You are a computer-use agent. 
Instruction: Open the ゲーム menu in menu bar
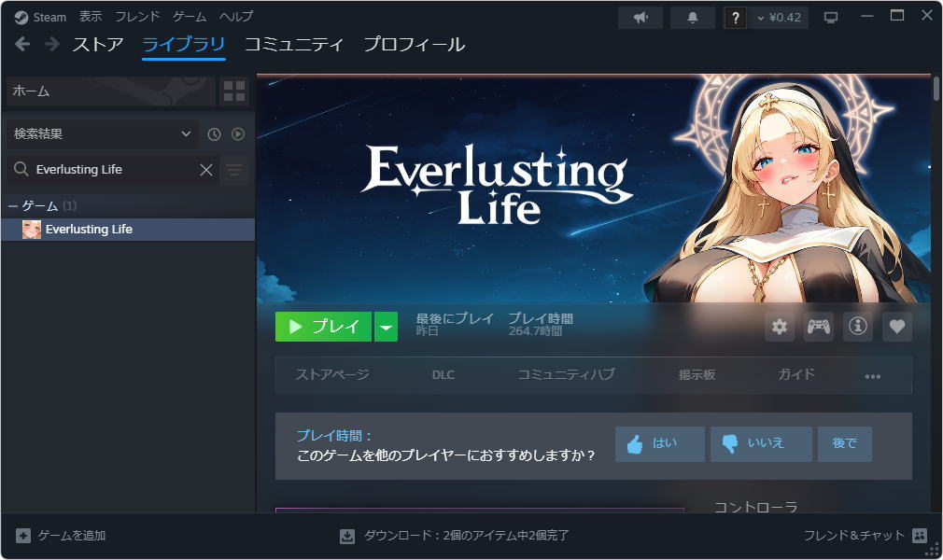(190, 17)
